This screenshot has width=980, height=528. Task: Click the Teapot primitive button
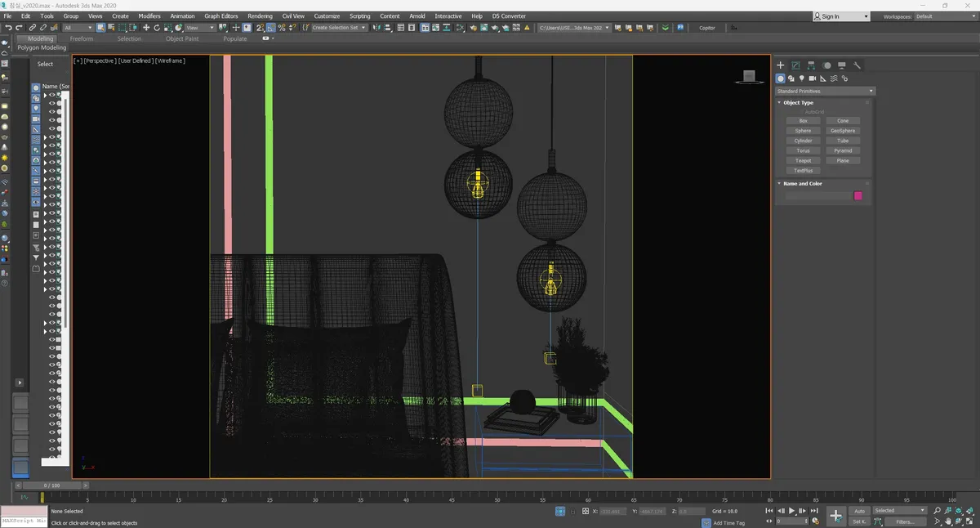pos(804,160)
